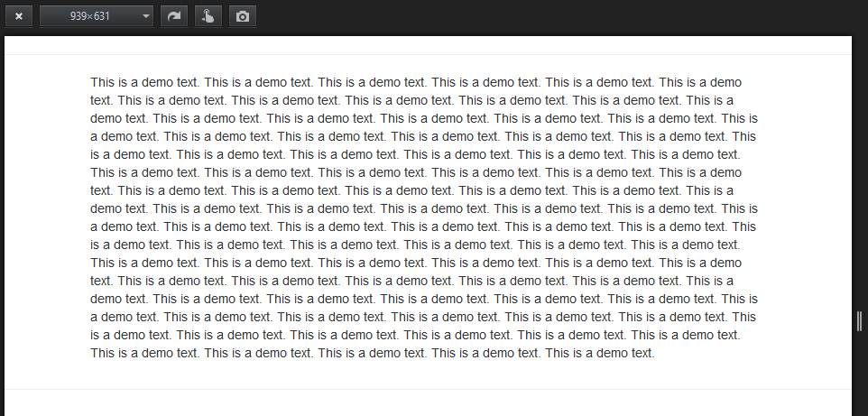868x416 pixels.
Task: Click the viewport resize handle on right edge
Action: coord(859,320)
